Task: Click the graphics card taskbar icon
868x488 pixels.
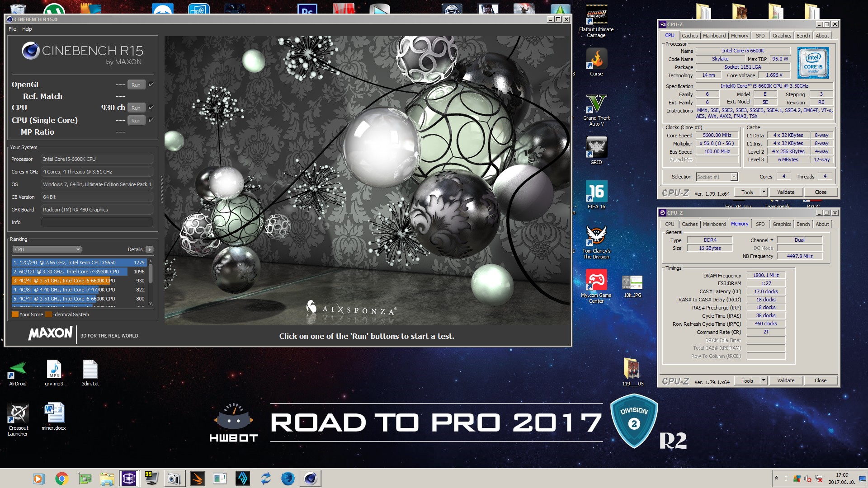Action: tap(85, 479)
